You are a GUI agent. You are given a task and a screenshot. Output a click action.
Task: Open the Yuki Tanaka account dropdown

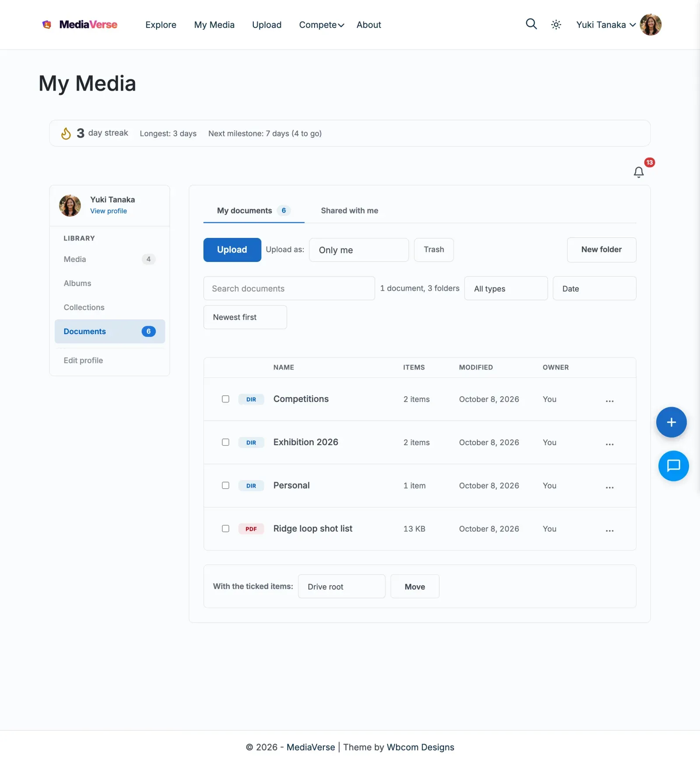pos(606,25)
